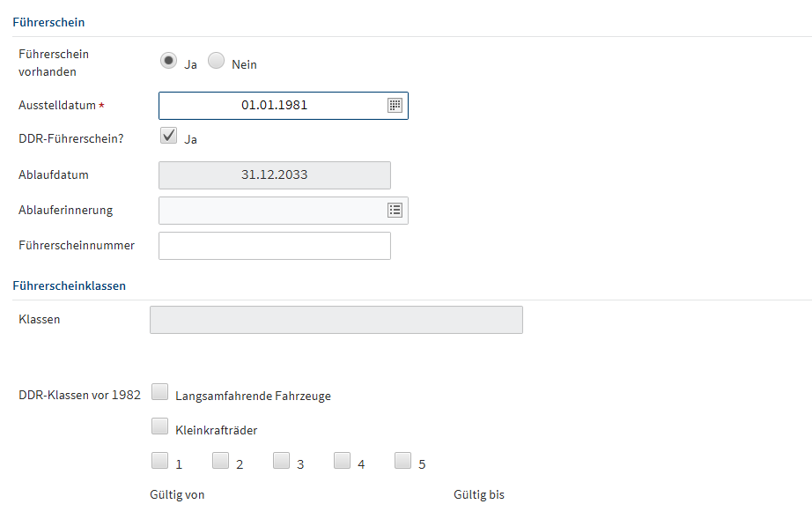Click the Führerscheinklassen section heading
812x519 pixels.
pos(69,285)
